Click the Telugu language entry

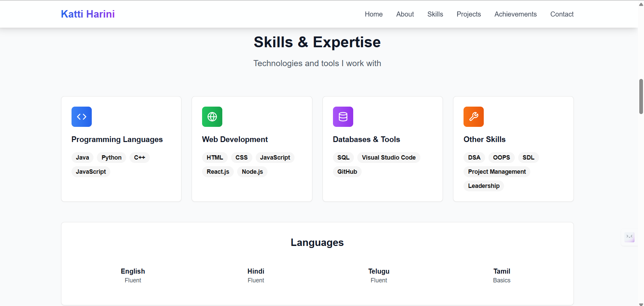click(x=379, y=275)
